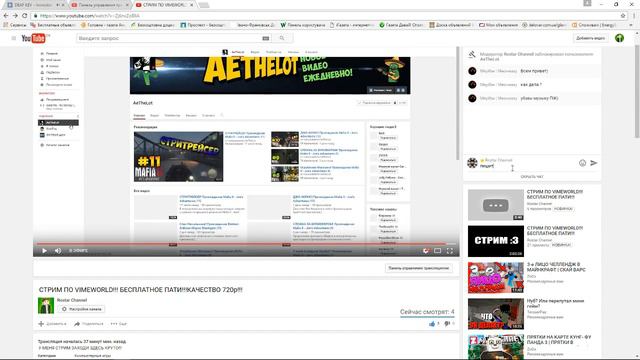640x360 pixels.
Task: Click the stream title 'СТРИМ ПО VIMEWORLD!!! БЕСПЛАТНОЕ ПАТИ'
Action: coord(141,290)
